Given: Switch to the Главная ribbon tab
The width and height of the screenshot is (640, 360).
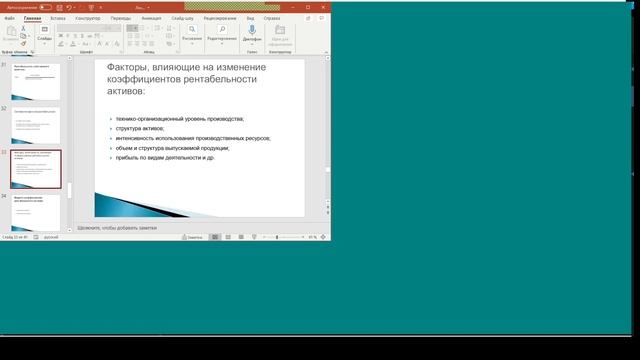Looking at the screenshot, I should [x=33, y=18].
